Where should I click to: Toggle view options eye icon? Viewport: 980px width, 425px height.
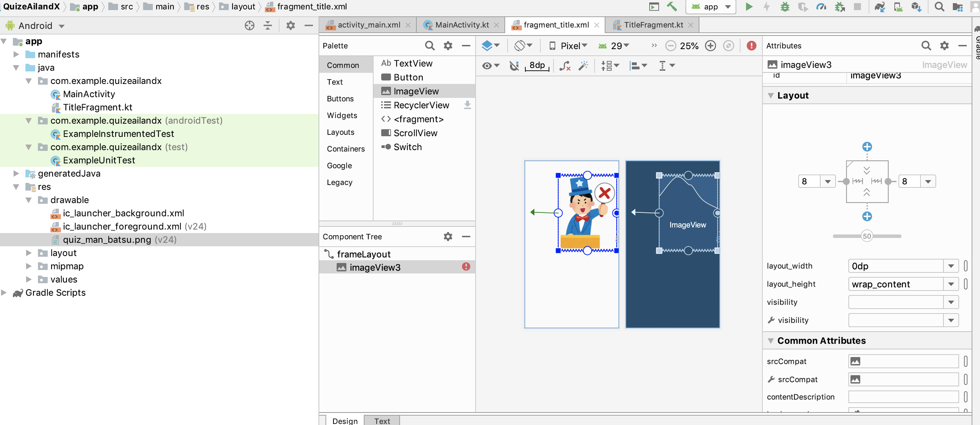491,66
